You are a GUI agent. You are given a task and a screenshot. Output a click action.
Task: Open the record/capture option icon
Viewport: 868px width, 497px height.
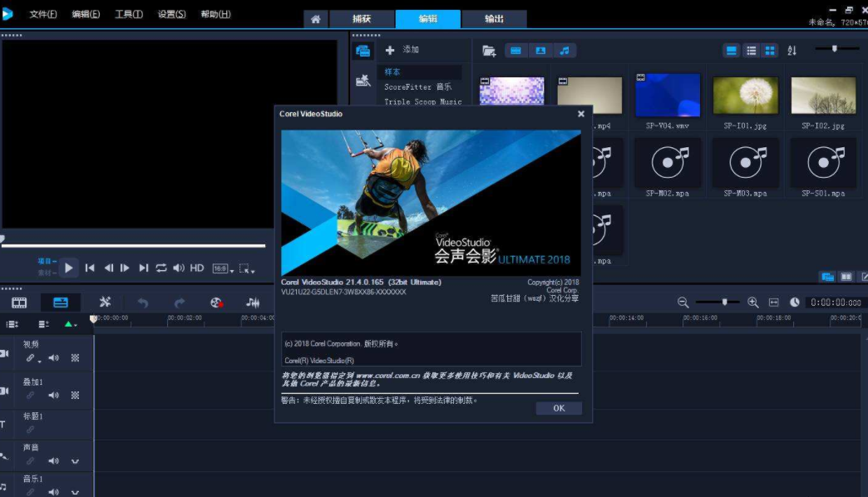pos(216,303)
